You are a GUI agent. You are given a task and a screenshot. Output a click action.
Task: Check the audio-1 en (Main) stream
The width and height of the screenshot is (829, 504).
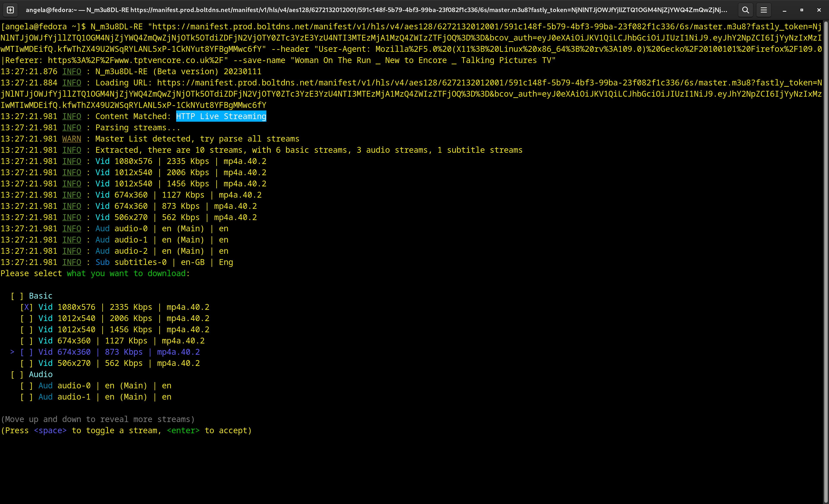[x=27, y=397]
